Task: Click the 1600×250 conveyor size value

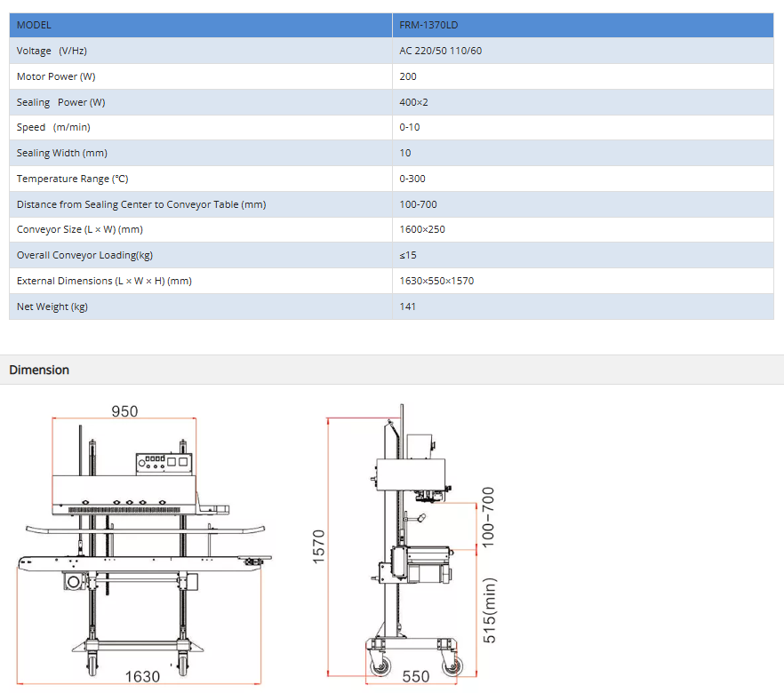Action: click(422, 230)
